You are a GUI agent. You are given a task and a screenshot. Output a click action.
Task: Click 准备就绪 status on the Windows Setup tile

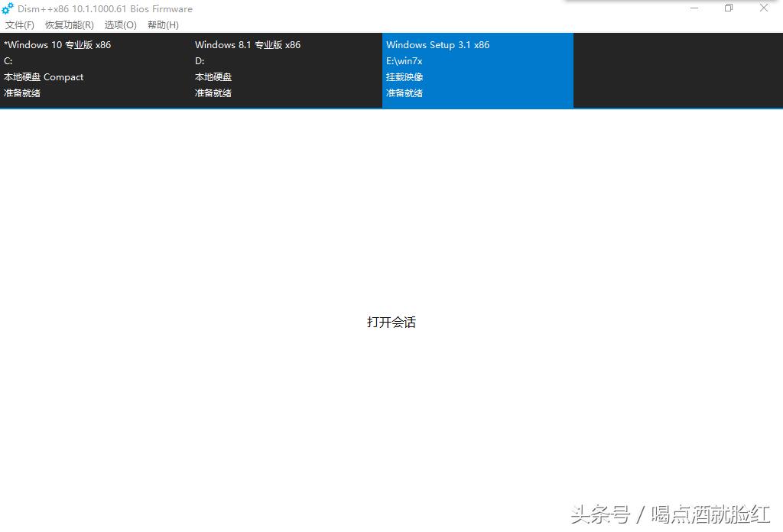404,92
